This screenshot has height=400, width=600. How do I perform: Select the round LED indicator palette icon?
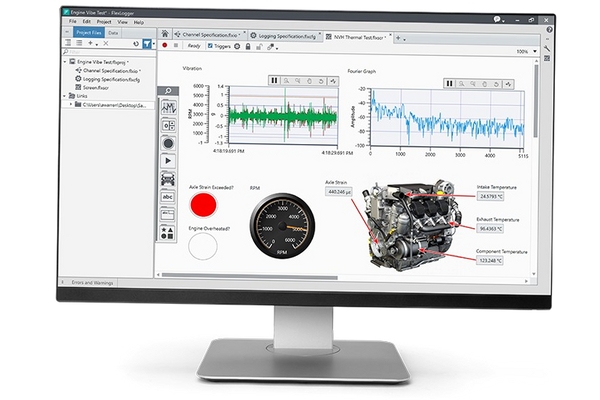point(168,144)
